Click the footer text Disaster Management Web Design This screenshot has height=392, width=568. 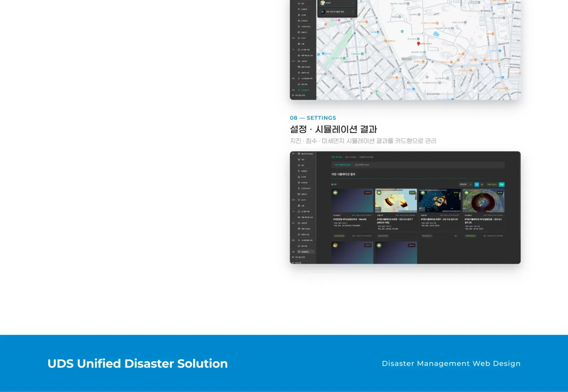[x=451, y=364]
